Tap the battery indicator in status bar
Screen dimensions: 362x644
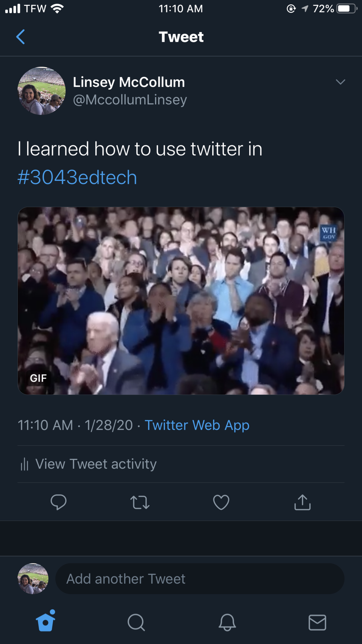point(346,8)
